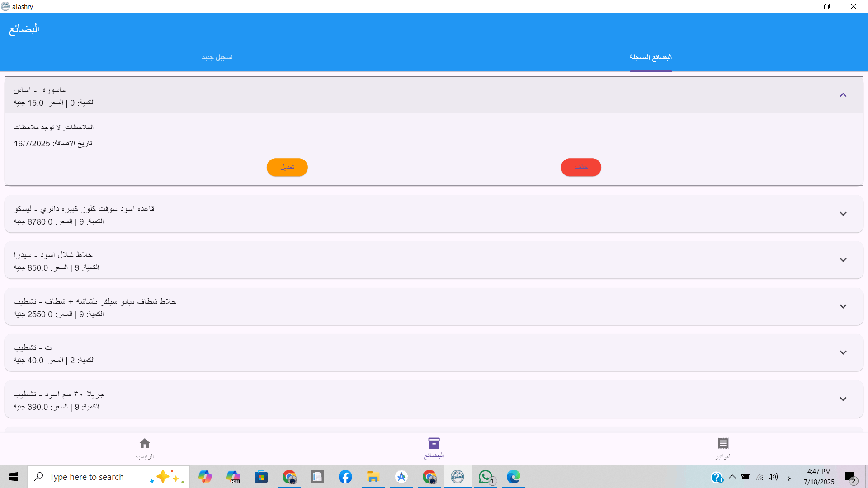Click the Windows search box
The image size is (868, 488).
click(x=108, y=477)
